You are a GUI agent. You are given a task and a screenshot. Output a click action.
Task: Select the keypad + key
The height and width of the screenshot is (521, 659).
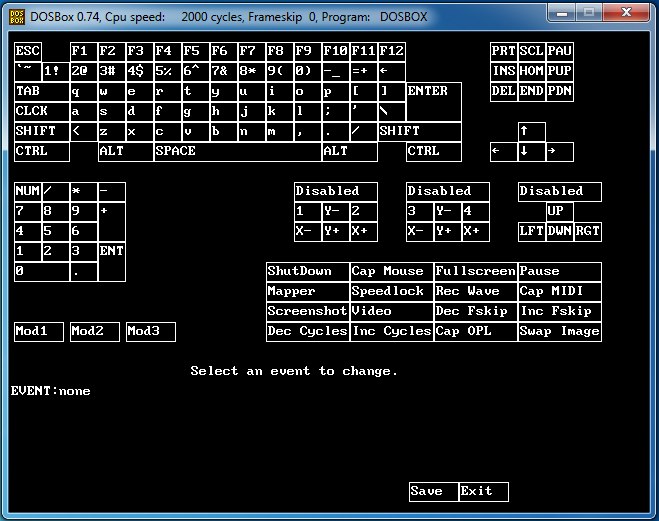(112, 222)
